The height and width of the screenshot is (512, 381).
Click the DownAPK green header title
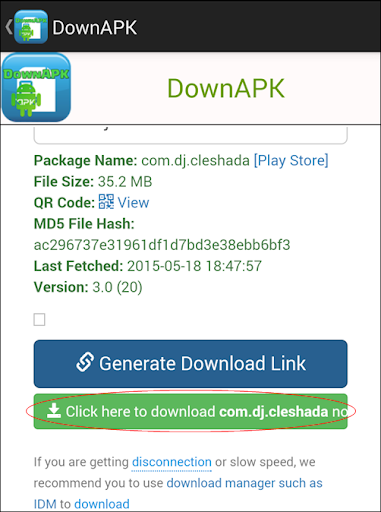click(226, 88)
